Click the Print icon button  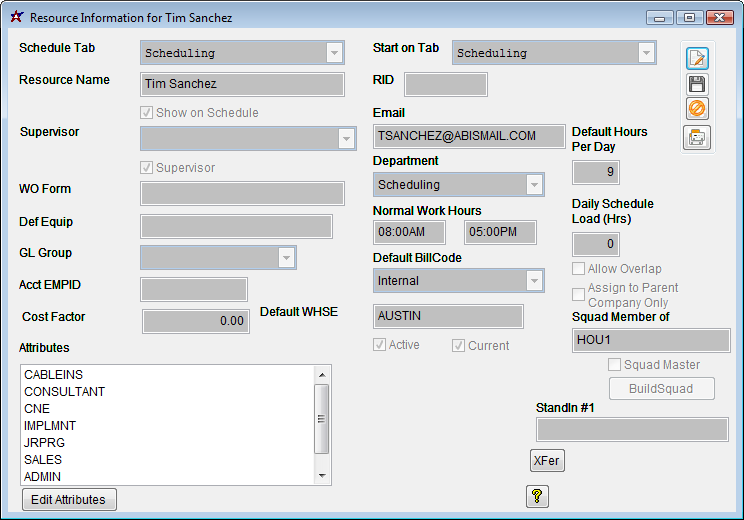tap(697, 138)
